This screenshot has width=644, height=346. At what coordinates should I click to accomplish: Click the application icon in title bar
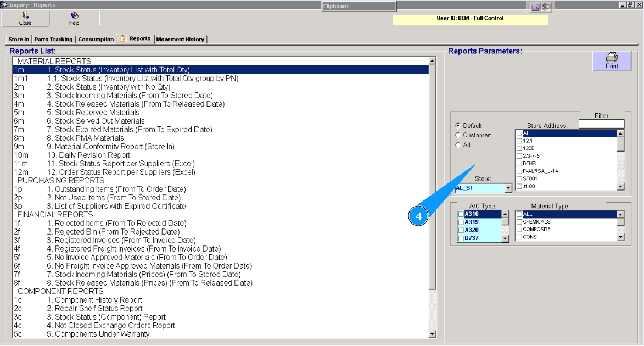pyautogui.click(x=4, y=4)
